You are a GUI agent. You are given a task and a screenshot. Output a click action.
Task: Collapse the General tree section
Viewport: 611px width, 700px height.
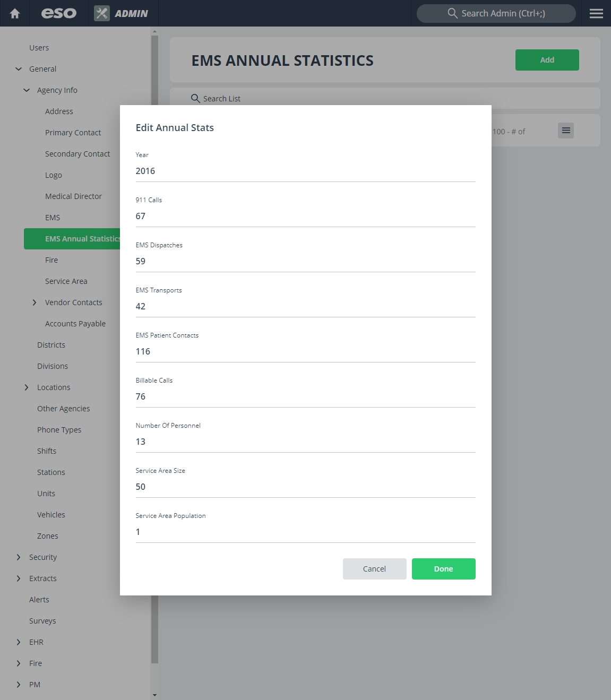(19, 69)
